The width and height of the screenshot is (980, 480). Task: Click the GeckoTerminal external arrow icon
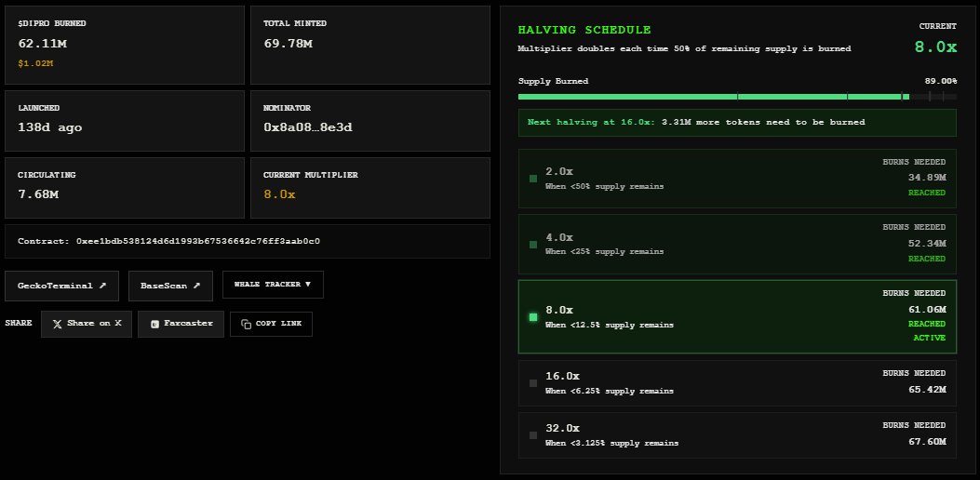(102, 286)
